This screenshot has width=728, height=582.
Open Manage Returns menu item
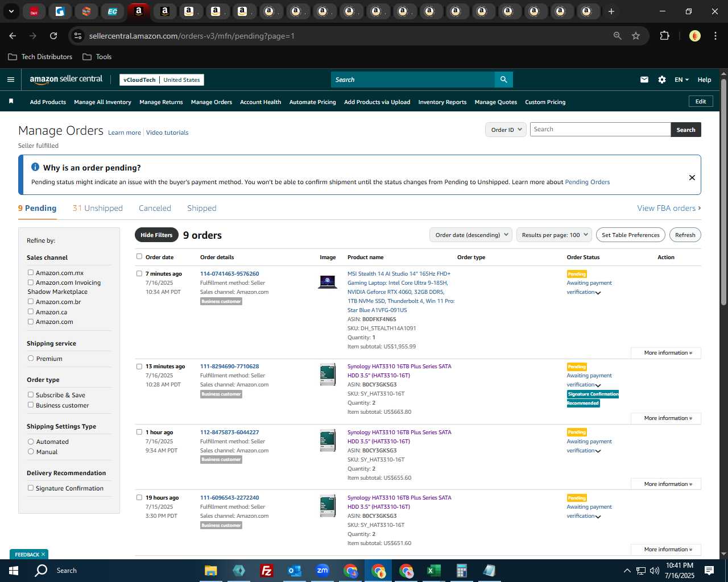(x=161, y=102)
